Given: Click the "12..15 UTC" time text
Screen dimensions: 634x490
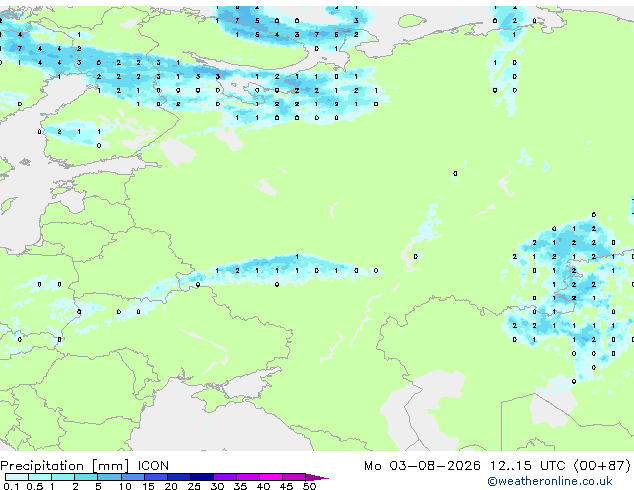Looking at the screenshot, I should [x=528, y=466].
